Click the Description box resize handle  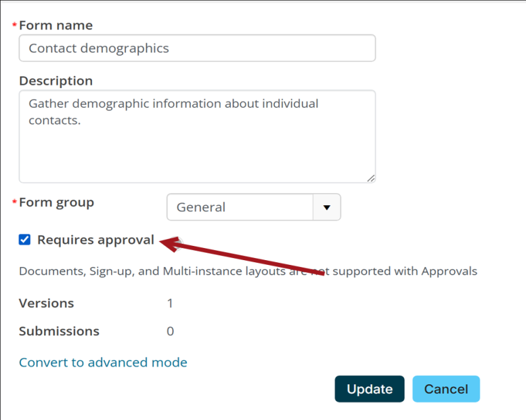coord(370,178)
